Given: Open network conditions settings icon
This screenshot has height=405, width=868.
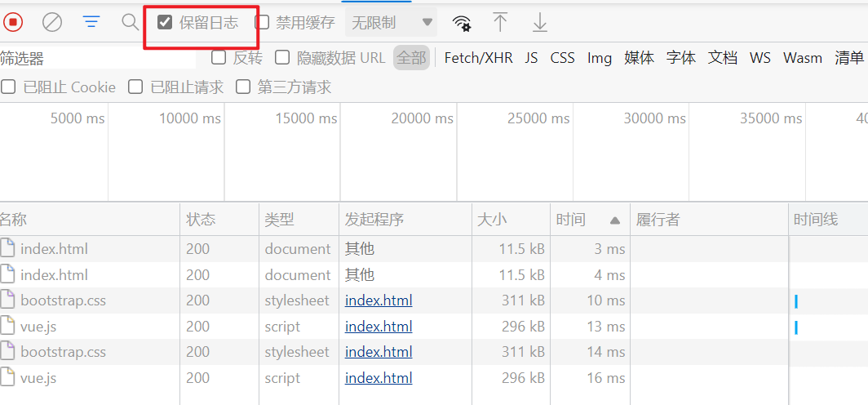Looking at the screenshot, I should coord(462,23).
